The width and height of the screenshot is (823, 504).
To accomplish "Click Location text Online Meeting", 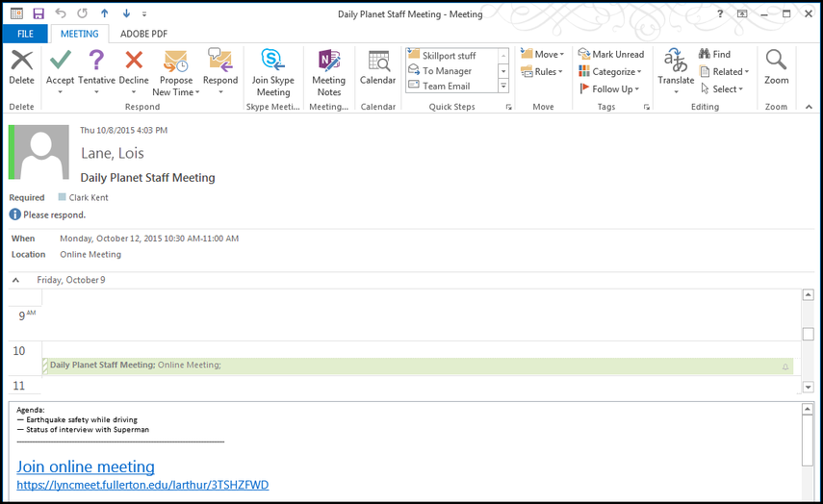I will click(90, 254).
